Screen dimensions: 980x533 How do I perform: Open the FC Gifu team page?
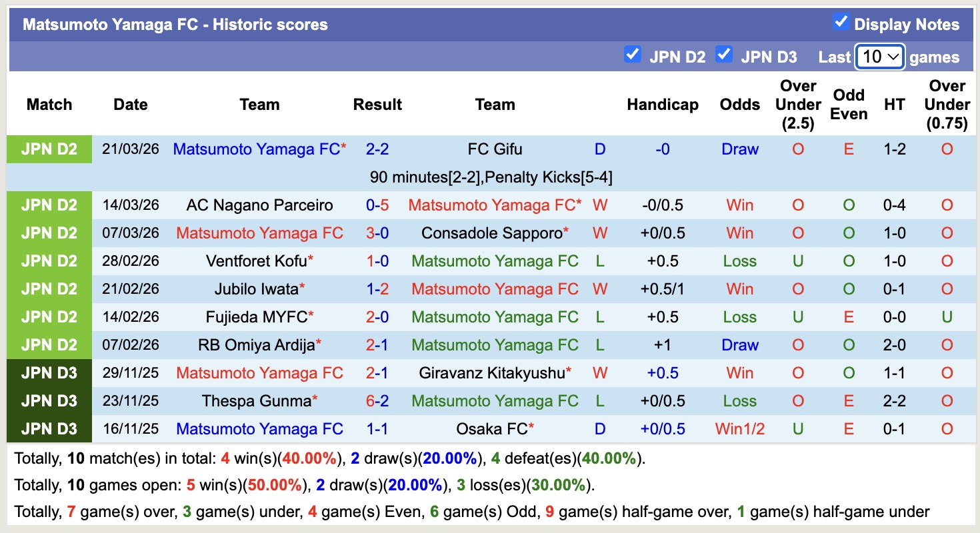(494, 149)
